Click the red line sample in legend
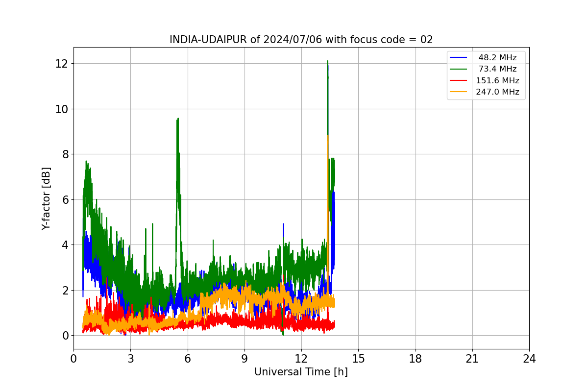 [x=459, y=81]
